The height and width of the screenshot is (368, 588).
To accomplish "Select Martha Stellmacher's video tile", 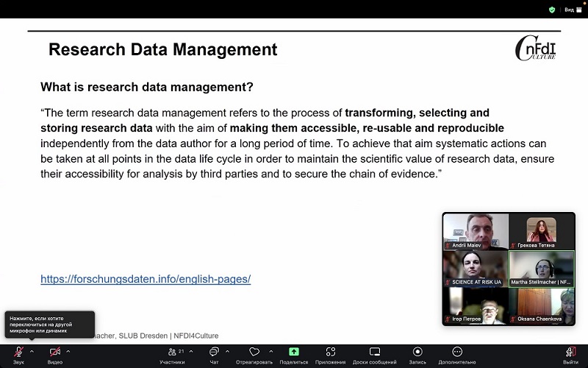I will pyautogui.click(x=542, y=269).
